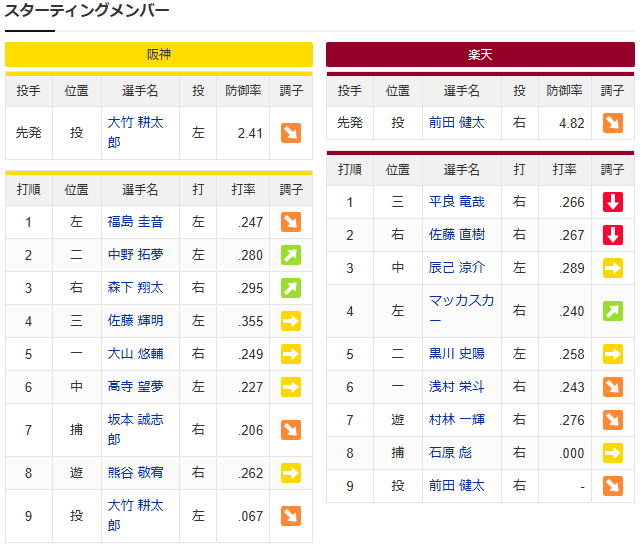Click batting average .000
The height and width of the screenshot is (548, 640).
572,453
